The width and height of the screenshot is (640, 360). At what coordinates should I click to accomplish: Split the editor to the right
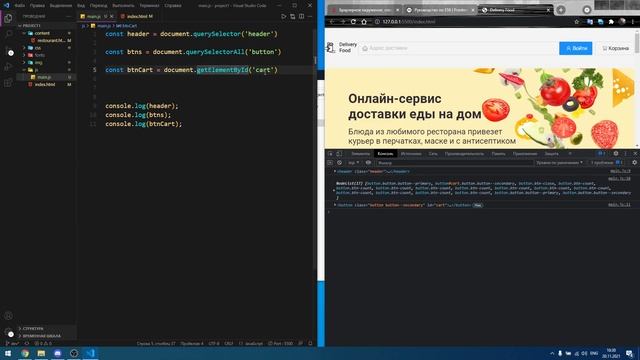tap(301, 16)
